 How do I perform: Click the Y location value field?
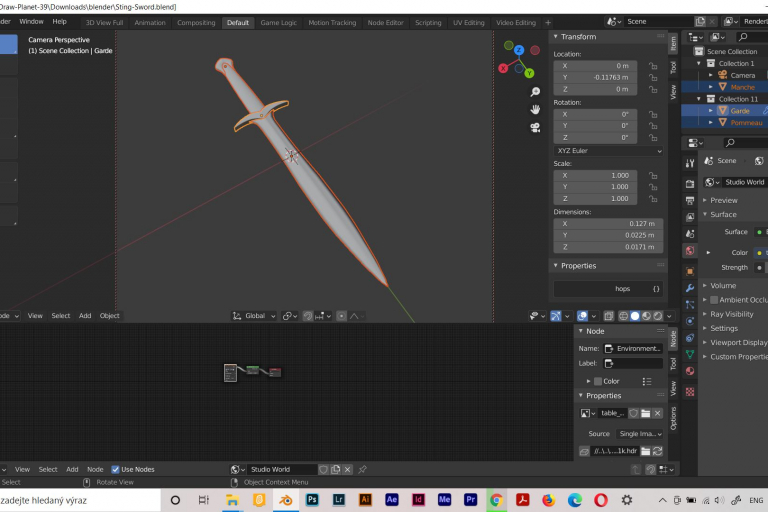[x=596, y=77]
